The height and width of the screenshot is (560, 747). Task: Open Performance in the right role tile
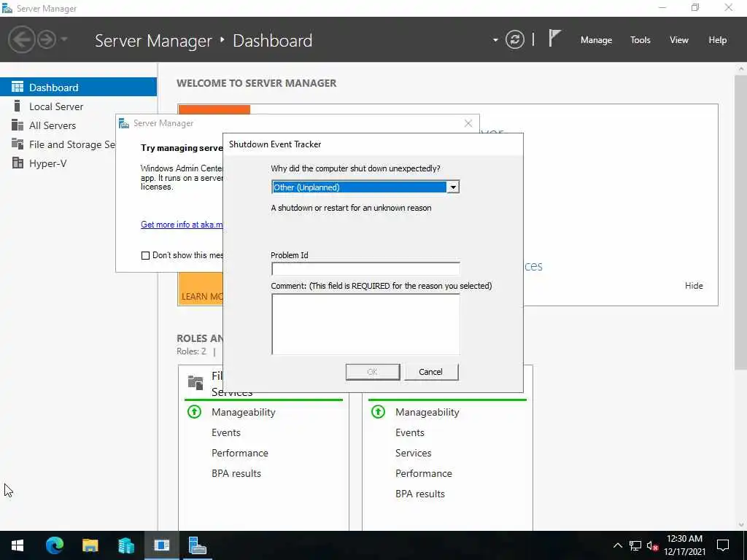point(424,473)
